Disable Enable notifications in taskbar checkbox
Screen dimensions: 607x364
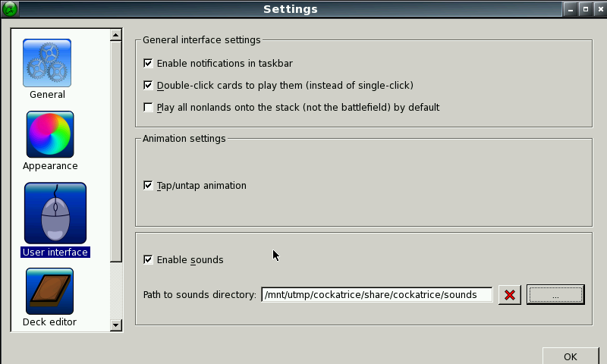coord(148,63)
